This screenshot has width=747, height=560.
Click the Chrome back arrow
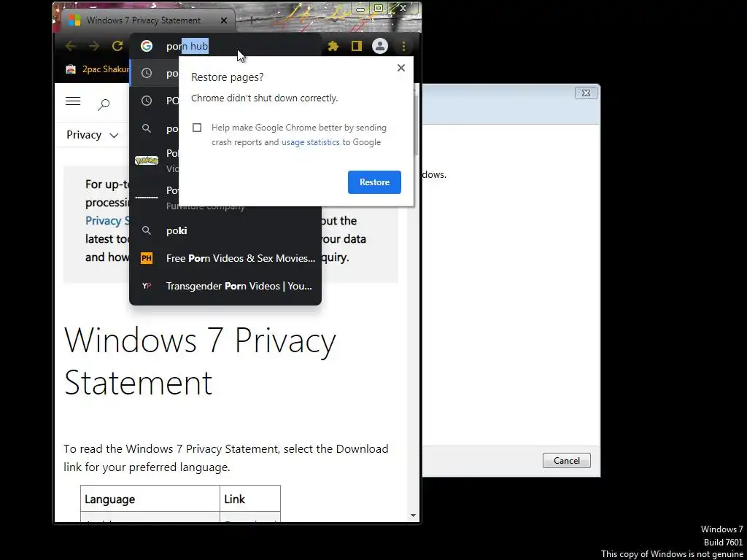71,46
